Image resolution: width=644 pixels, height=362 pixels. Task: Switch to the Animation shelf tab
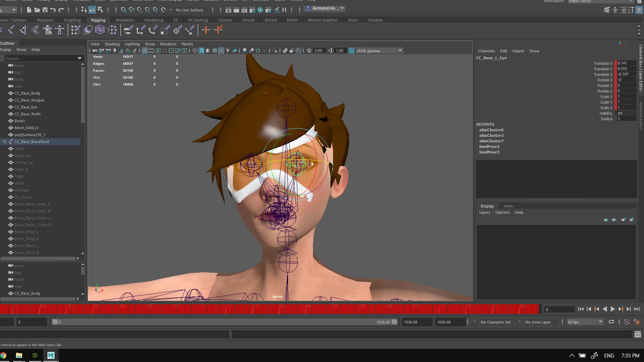tap(125, 20)
